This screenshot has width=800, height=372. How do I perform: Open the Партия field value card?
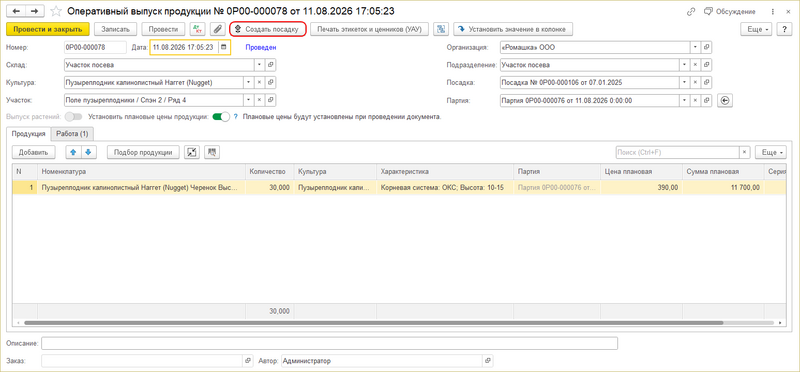click(707, 101)
